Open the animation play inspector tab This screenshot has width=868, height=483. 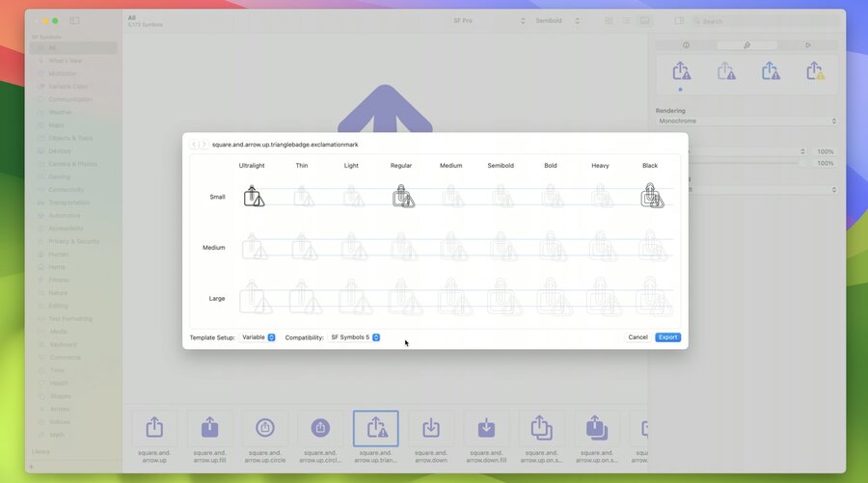pos(807,44)
